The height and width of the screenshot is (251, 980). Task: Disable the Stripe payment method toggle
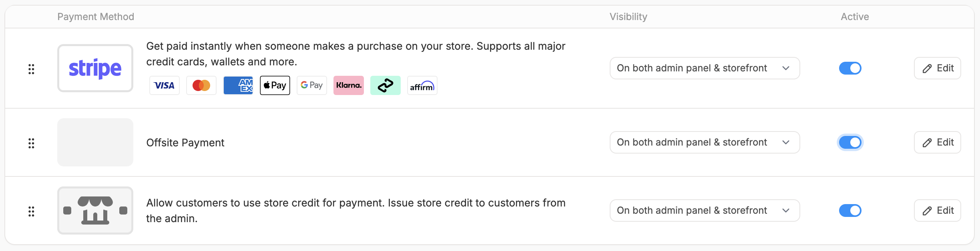point(850,68)
